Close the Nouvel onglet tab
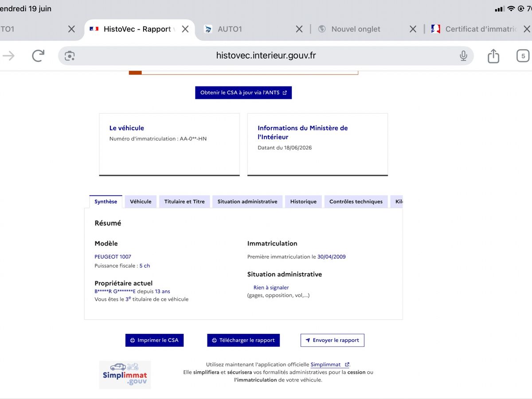 pos(413,29)
